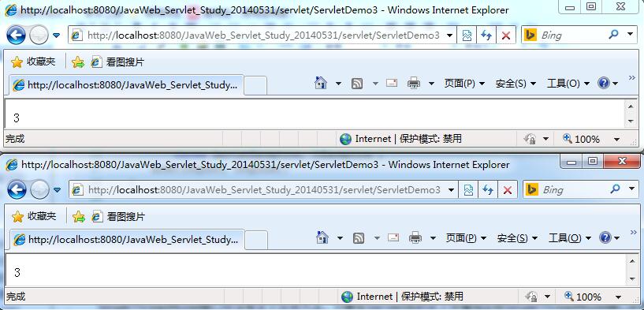Open a new tab in top window
Image resolution: width=644 pixels, height=310 pixels.
click(255, 85)
